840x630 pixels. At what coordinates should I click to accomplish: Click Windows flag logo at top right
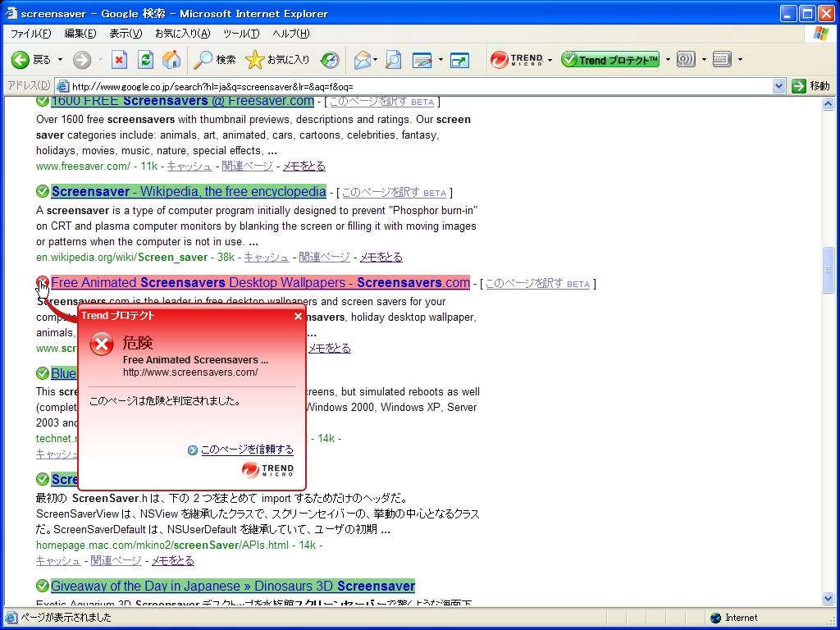tap(820, 33)
